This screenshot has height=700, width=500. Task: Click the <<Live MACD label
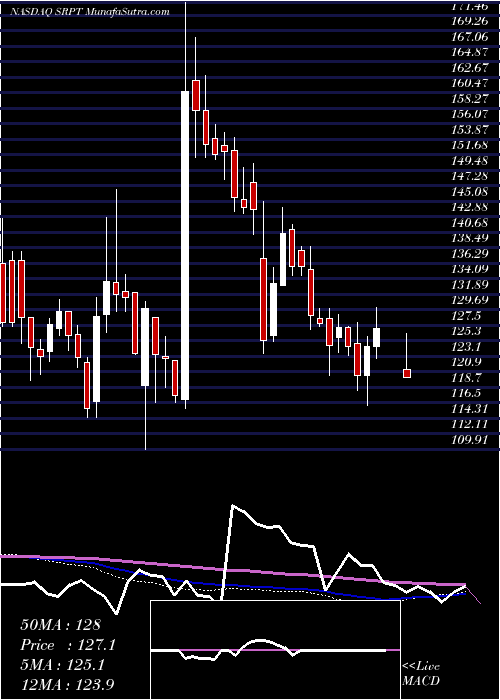click(x=421, y=673)
